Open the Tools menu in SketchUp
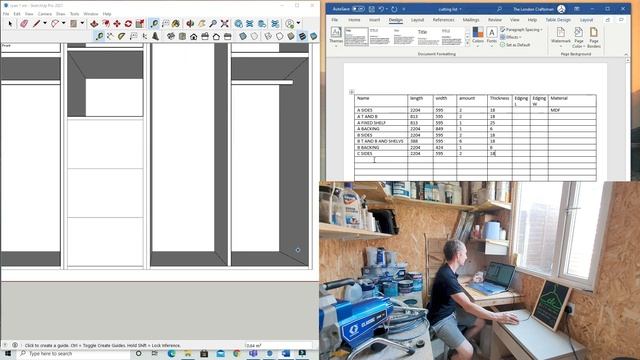 click(x=74, y=14)
